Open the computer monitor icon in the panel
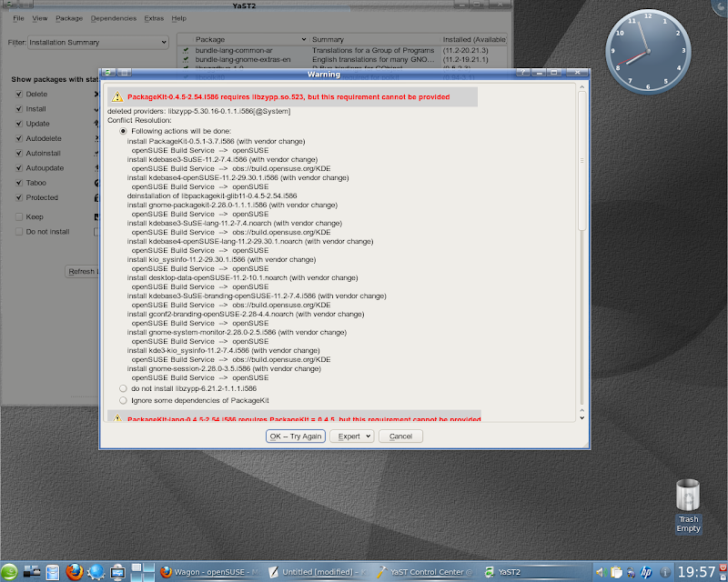 [x=117, y=572]
